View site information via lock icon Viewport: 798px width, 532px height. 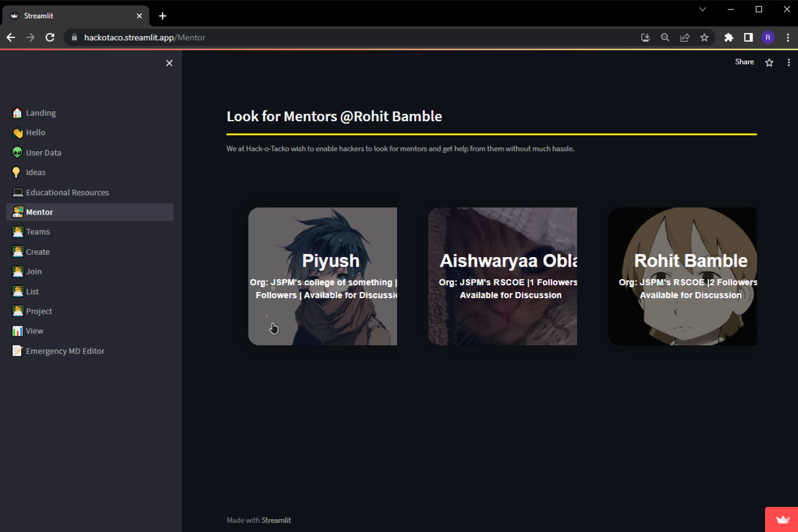tap(74, 37)
